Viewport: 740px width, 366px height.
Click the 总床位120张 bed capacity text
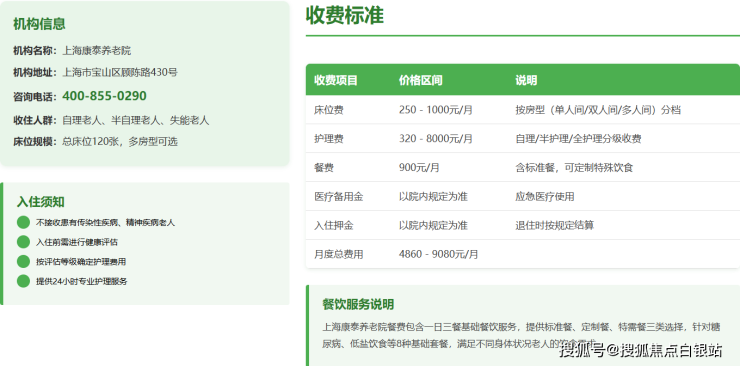click(x=120, y=141)
